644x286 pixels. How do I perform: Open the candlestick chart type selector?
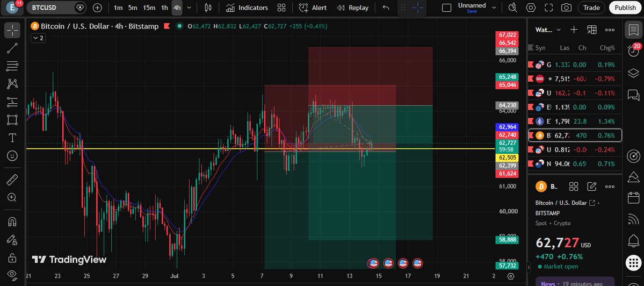tap(208, 8)
